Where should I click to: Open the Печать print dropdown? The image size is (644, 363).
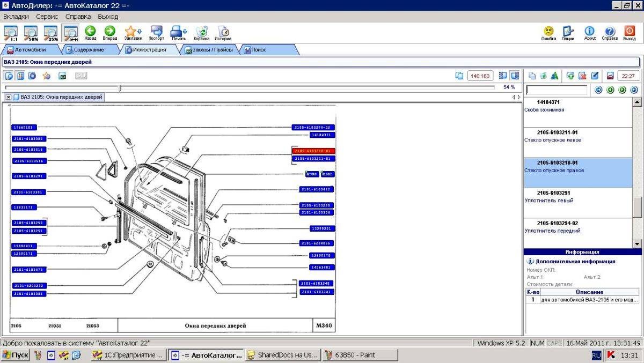pos(179,33)
